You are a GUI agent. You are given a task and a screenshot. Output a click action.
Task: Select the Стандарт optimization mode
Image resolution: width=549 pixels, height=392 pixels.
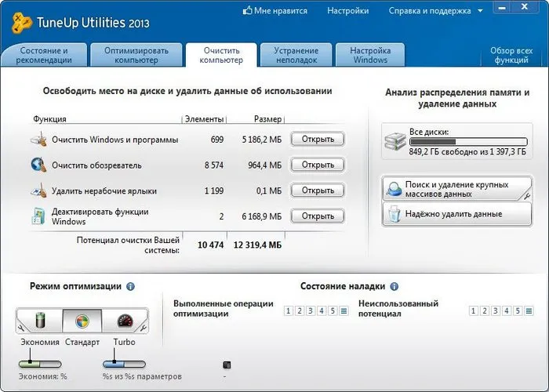click(82, 321)
